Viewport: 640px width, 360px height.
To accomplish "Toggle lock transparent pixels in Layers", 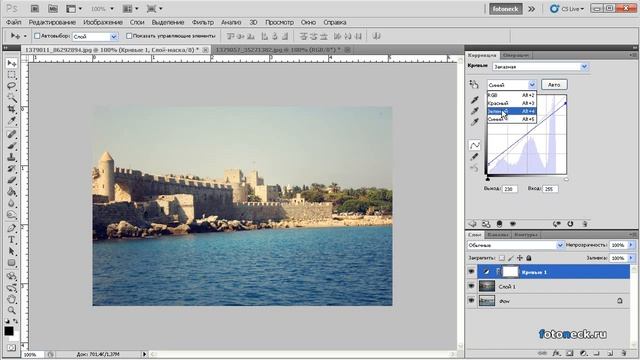I will [502, 258].
